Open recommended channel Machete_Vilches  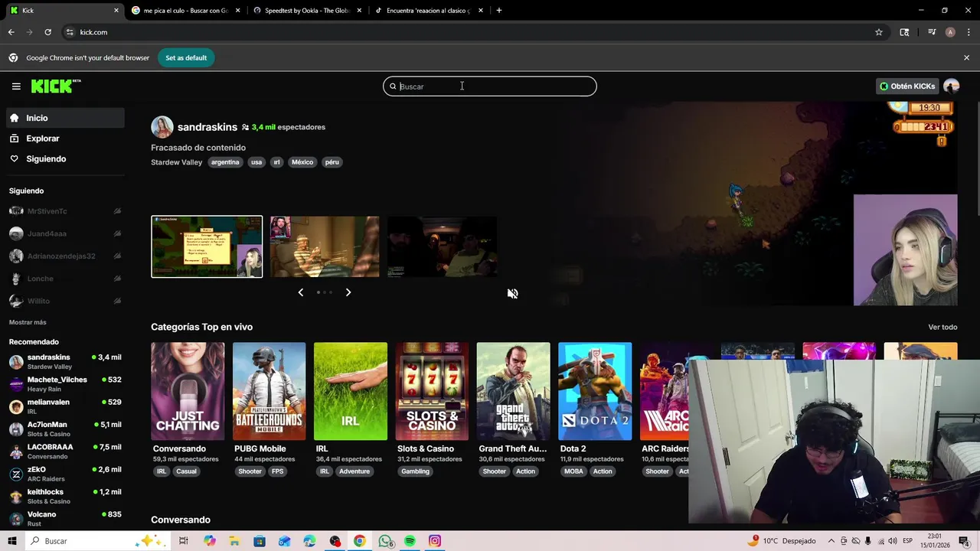(65, 384)
